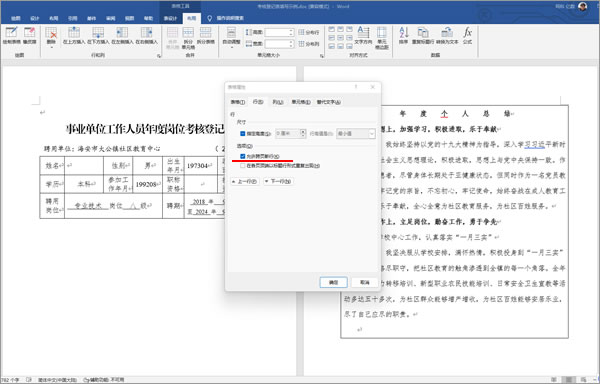Align cell text center right
Viewport: 600px width, 384px height.
pos(349,38)
